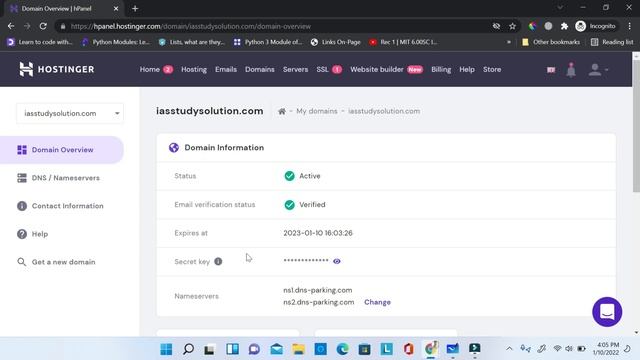The height and width of the screenshot is (360, 640).
Task: Open the user account menu
Action: 598,70
